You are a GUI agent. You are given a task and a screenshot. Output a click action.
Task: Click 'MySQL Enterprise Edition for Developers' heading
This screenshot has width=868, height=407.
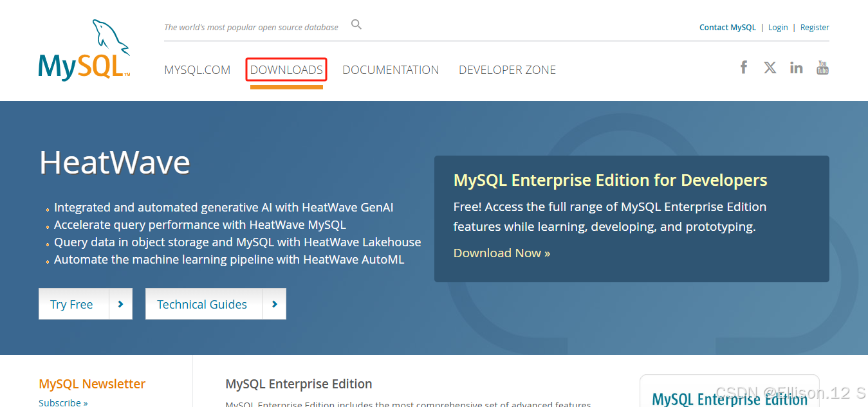(610, 180)
